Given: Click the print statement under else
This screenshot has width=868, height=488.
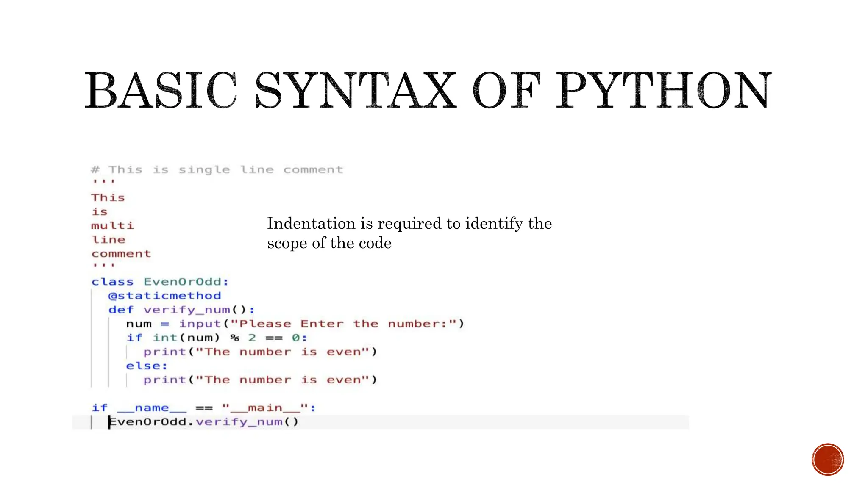Looking at the screenshot, I should [259, 380].
